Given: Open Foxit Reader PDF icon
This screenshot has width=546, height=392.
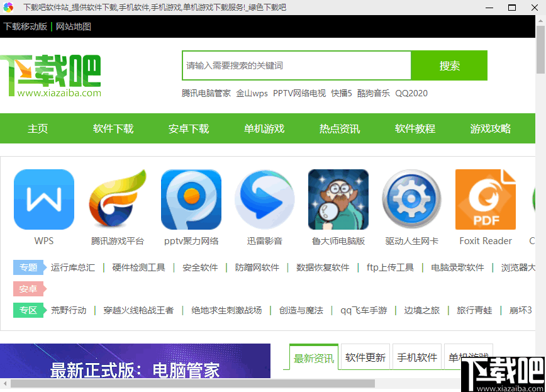Looking at the screenshot, I should click(x=485, y=199).
